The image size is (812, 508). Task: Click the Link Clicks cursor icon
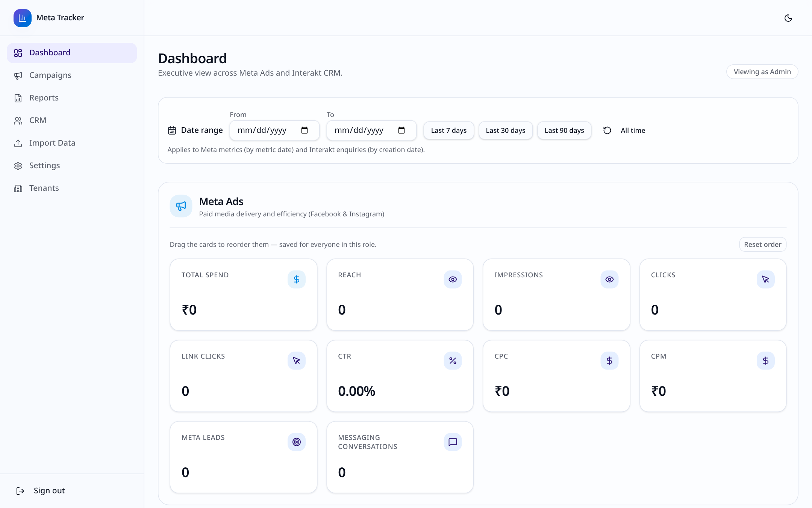tap(297, 361)
